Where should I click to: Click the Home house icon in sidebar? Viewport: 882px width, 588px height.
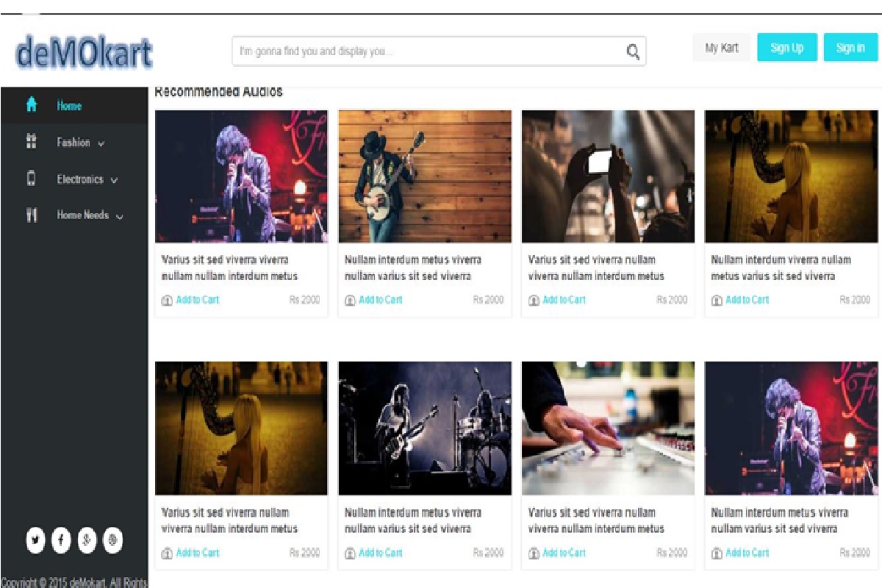pyautogui.click(x=32, y=105)
